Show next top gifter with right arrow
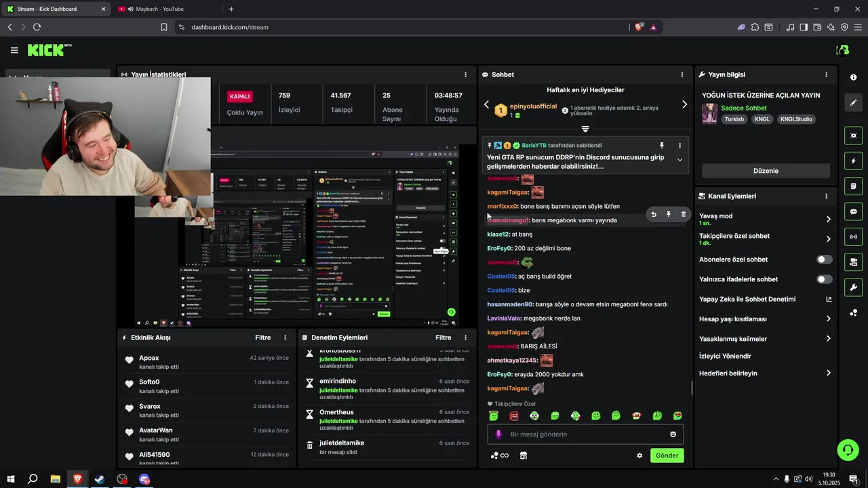 [x=684, y=104]
